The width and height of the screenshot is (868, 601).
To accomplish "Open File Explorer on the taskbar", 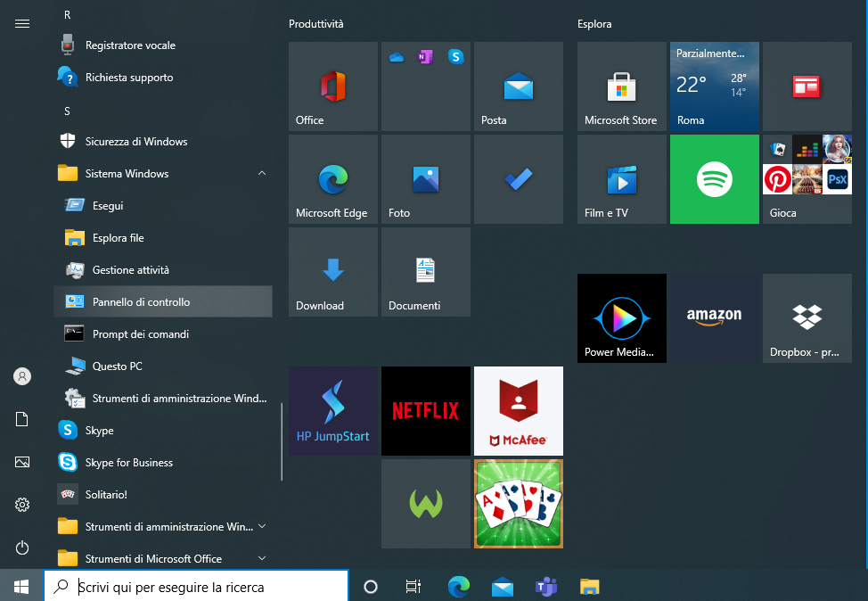I will [x=590, y=586].
